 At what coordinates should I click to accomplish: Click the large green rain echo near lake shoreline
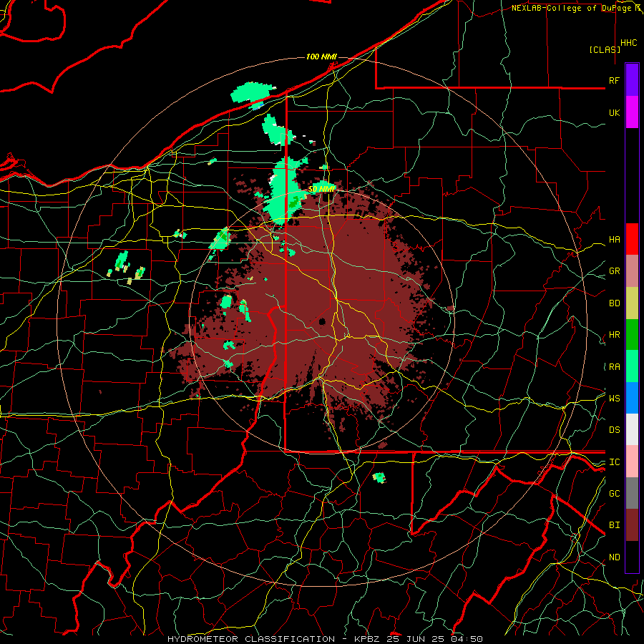(x=252, y=94)
